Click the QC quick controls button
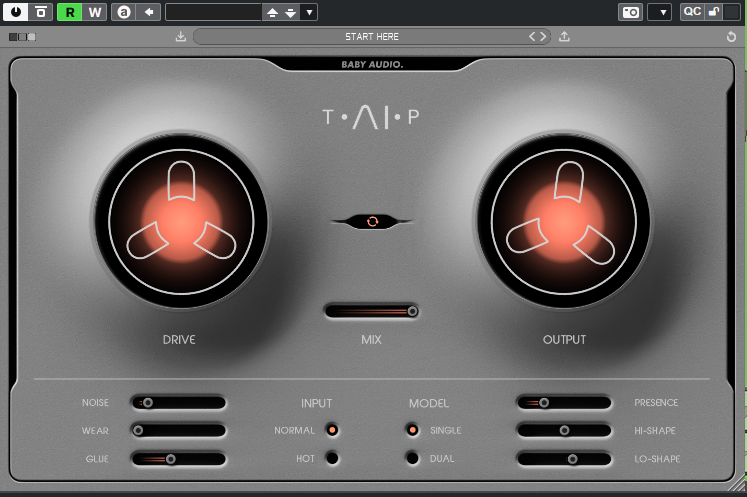This screenshot has width=747, height=497. point(692,12)
